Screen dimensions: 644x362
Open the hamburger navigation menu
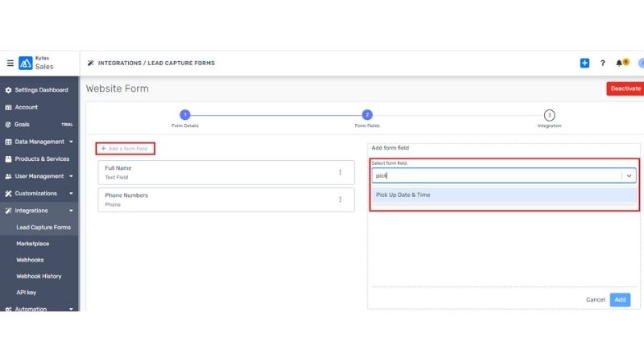tap(10, 64)
